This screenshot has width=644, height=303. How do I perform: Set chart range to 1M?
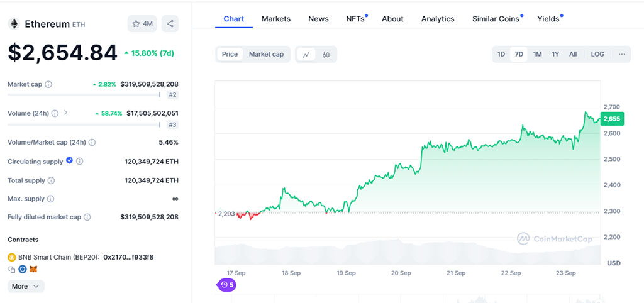point(537,54)
